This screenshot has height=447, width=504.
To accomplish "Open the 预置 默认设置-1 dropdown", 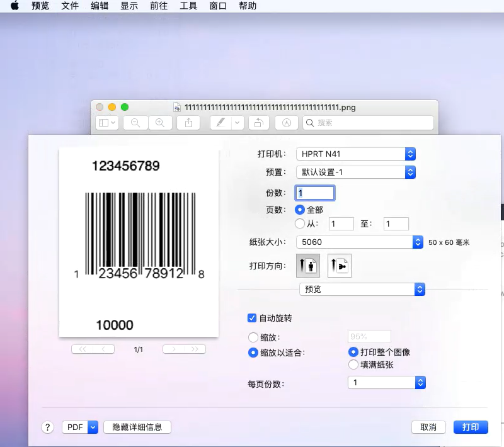I will (x=356, y=172).
